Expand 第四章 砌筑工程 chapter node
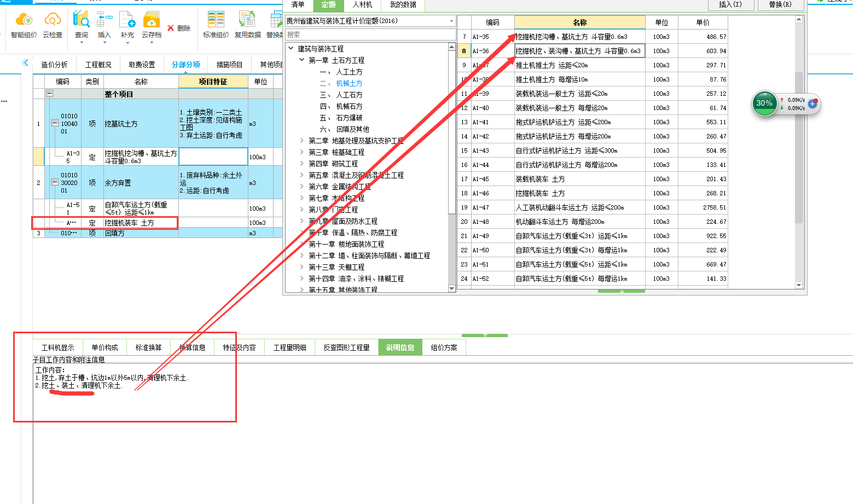The height and width of the screenshot is (504, 853). point(302,163)
